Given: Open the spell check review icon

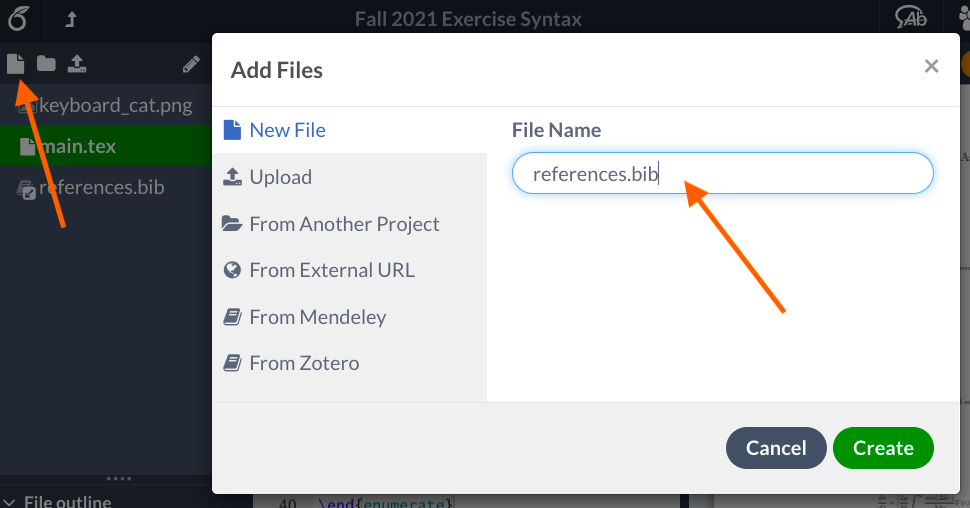Looking at the screenshot, I should pos(911,18).
